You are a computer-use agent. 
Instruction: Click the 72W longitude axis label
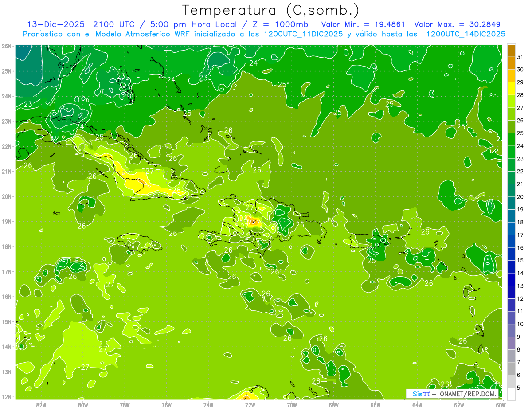pyautogui.click(x=250, y=405)
